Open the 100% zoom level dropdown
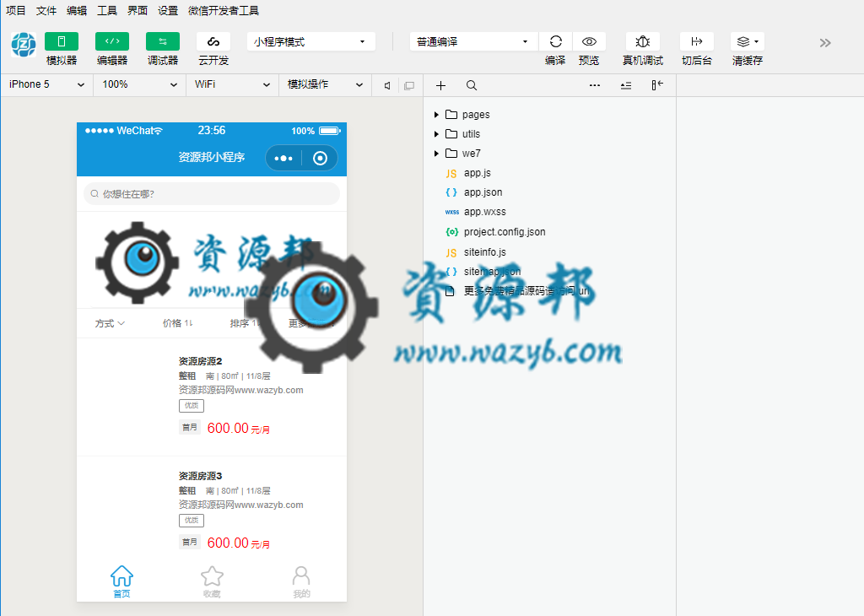This screenshot has width=864, height=616. [139, 85]
